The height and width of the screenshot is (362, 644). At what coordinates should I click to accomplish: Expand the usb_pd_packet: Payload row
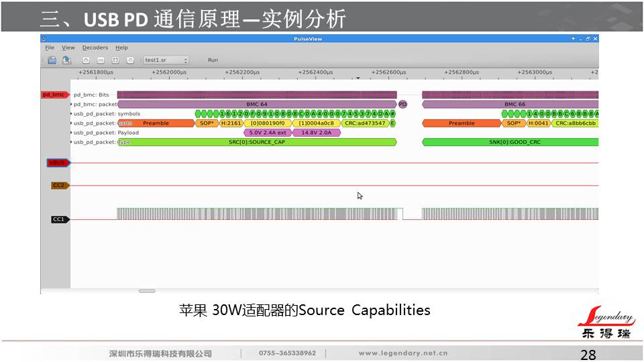click(x=71, y=133)
